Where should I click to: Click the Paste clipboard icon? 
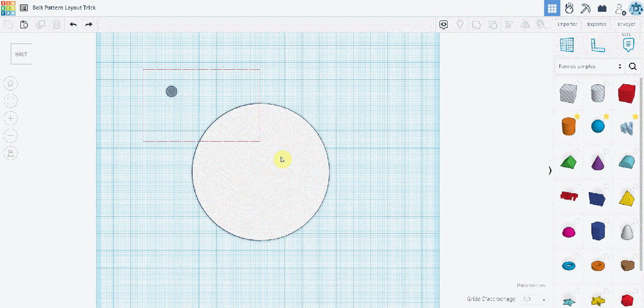coord(24,25)
